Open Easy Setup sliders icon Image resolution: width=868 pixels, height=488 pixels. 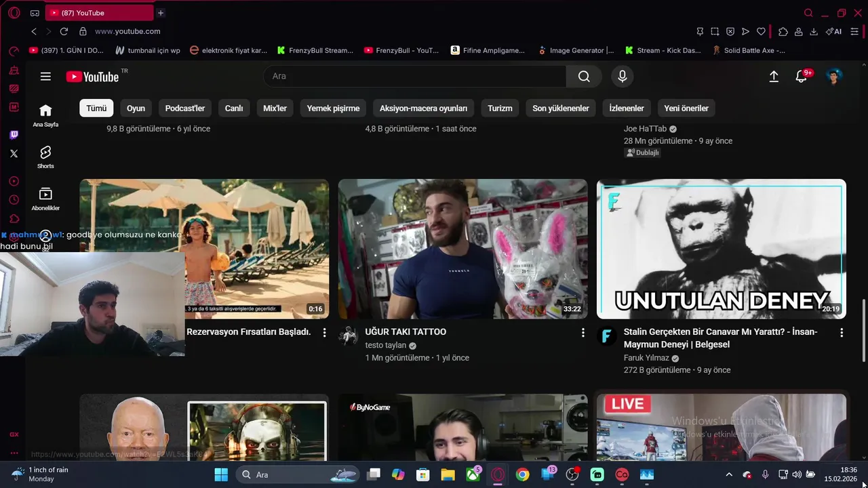(x=855, y=31)
